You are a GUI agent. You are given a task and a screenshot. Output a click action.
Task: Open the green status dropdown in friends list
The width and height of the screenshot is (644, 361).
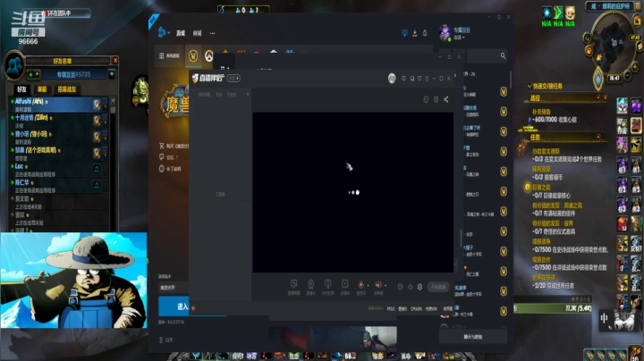coord(34,74)
